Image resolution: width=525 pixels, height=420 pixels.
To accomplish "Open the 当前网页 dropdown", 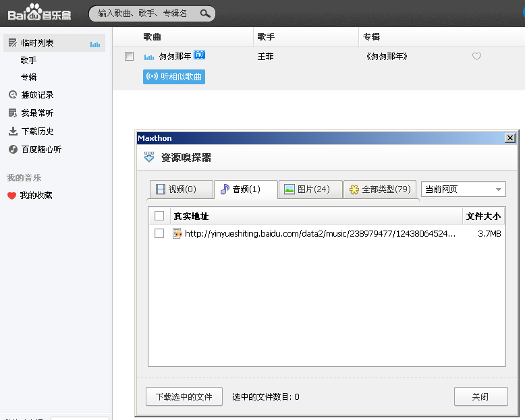I will pyautogui.click(x=464, y=189).
